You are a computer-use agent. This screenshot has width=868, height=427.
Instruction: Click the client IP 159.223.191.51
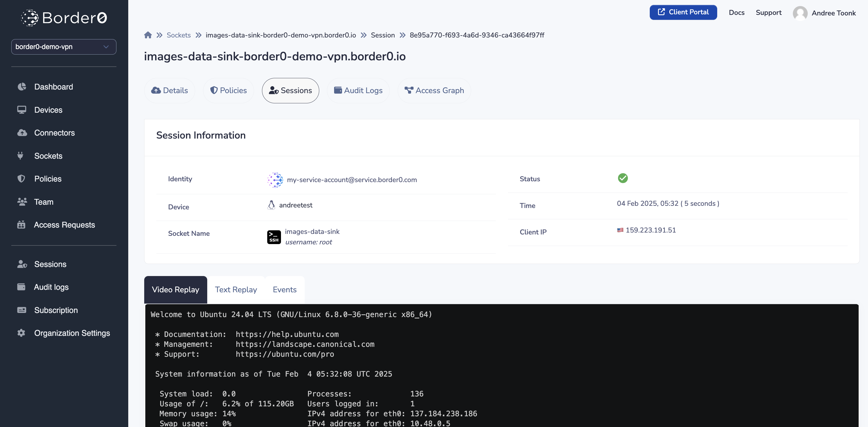pos(651,230)
